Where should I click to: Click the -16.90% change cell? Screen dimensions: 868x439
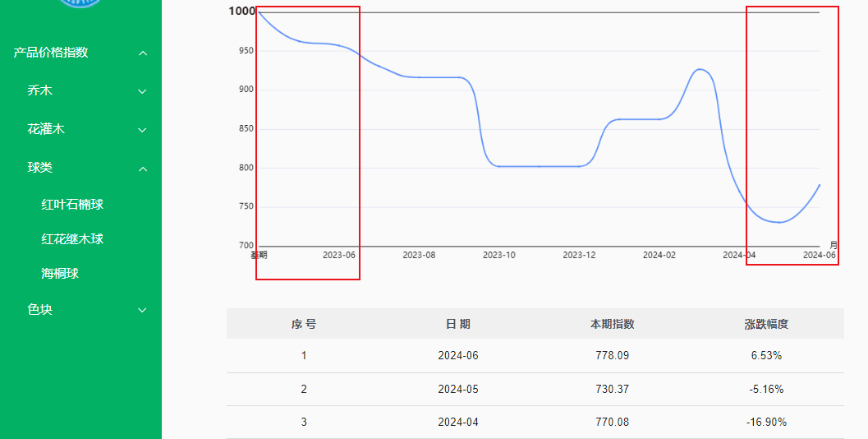coord(767,423)
